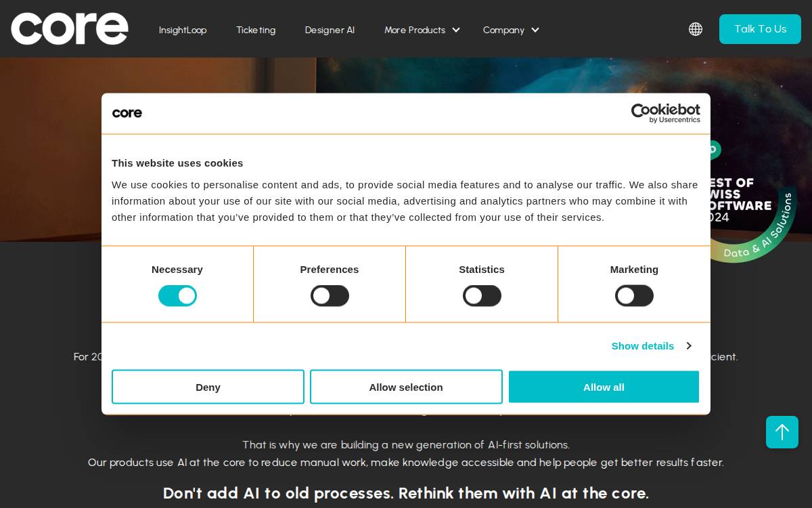This screenshot has width=812, height=508.
Task: Open the InsightLoop menu item
Action: point(183,30)
